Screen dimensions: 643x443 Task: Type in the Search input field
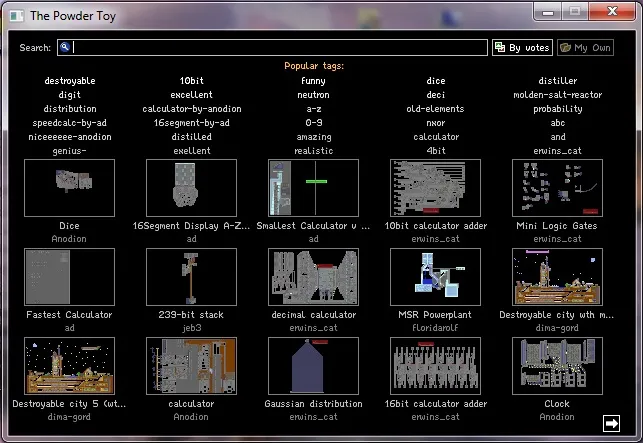(x=280, y=47)
